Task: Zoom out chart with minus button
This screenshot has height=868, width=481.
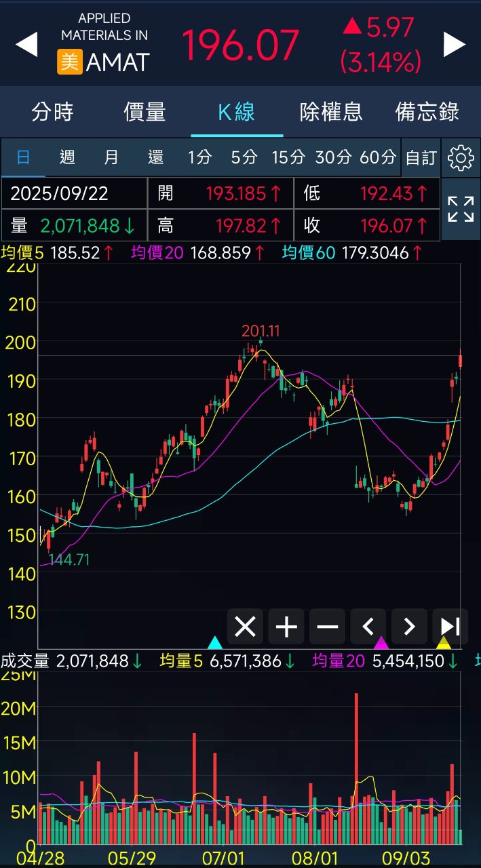Action: point(327,627)
